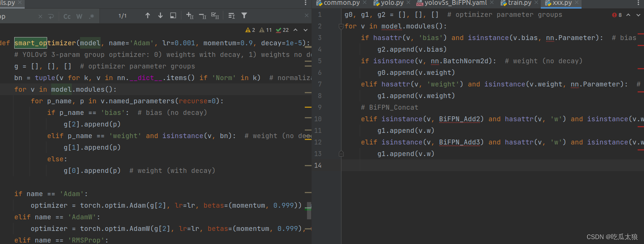Click 'torch.optim.AdamW' in left editor
The image size is (644, 244).
[115, 229]
